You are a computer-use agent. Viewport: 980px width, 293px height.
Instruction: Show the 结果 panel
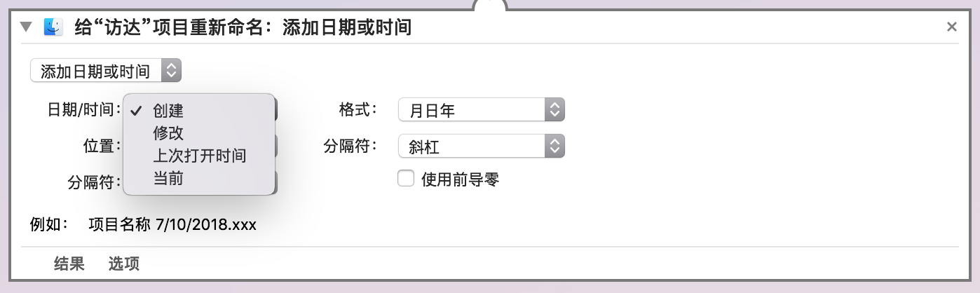tap(69, 264)
